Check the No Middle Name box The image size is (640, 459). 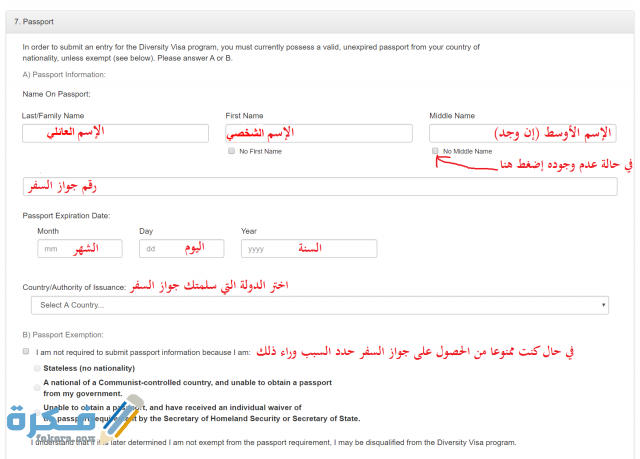pos(435,151)
